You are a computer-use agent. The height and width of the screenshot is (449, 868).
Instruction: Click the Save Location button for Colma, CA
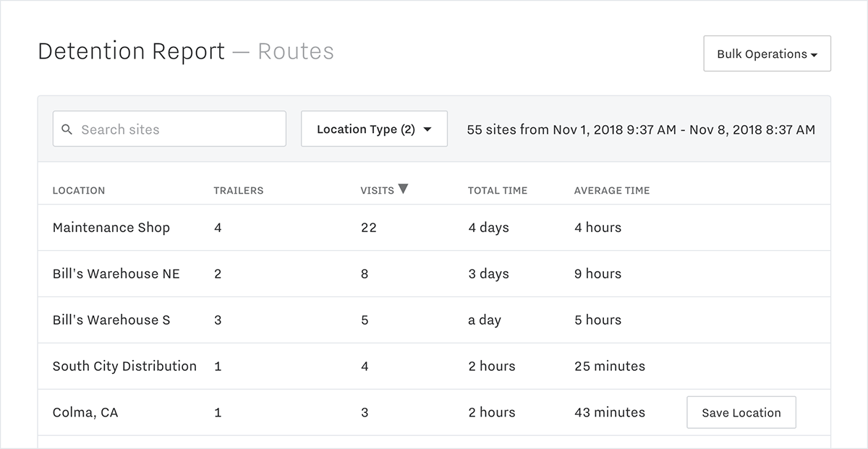tap(741, 412)
